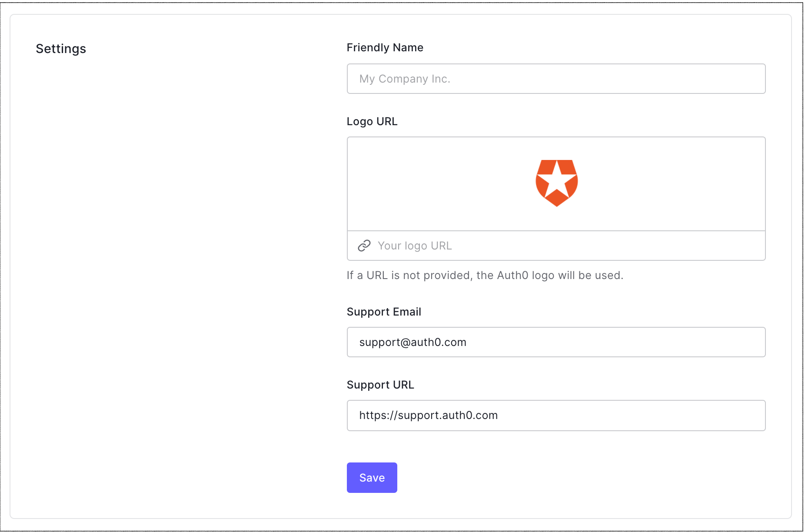The width and height of the screenshot is (805, 532).
Task: Click the Your logo URL field
Action: pyautogui.click(x=556, y=246)
